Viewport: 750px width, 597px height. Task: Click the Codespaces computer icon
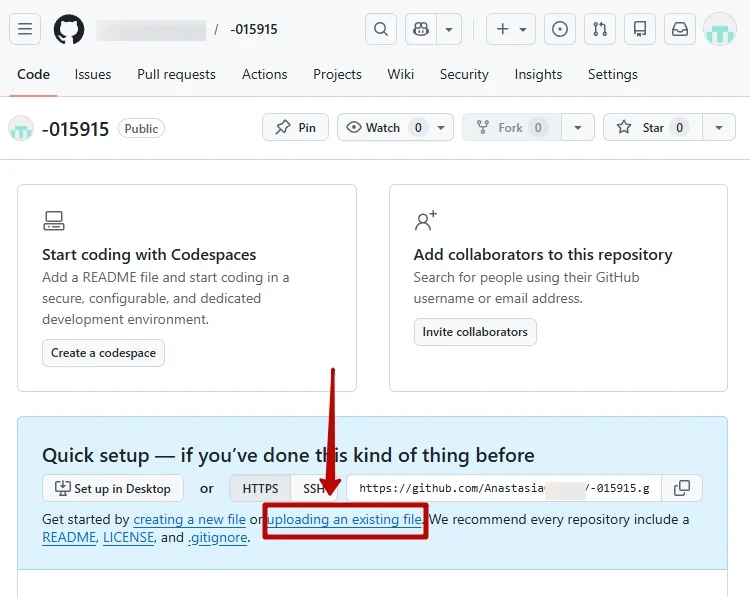point(54,221)
